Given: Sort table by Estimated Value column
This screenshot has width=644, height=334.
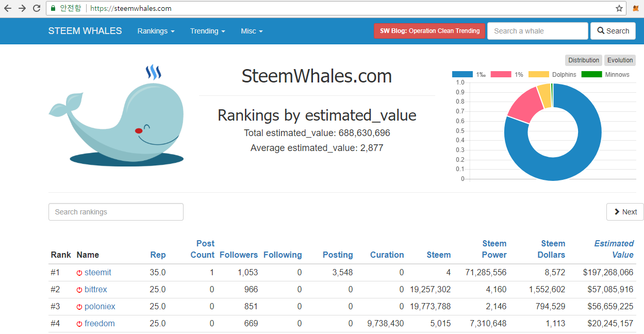Looking at the screenshot, I should 614,249.
